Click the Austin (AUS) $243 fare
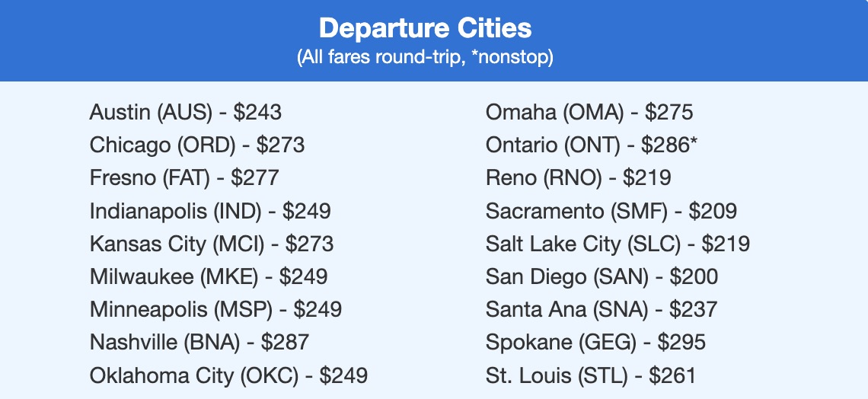Screen dimensions: 868x399 click(x=186, y=113)
